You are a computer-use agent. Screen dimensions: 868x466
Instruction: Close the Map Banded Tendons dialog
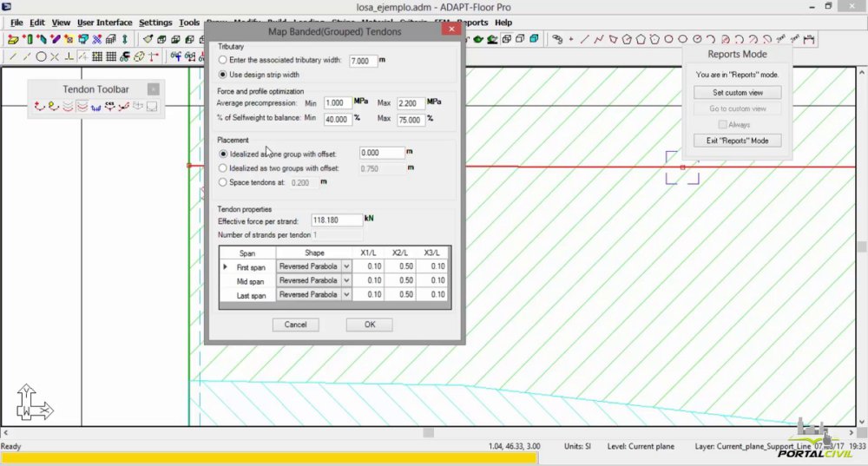click(451, 30)
